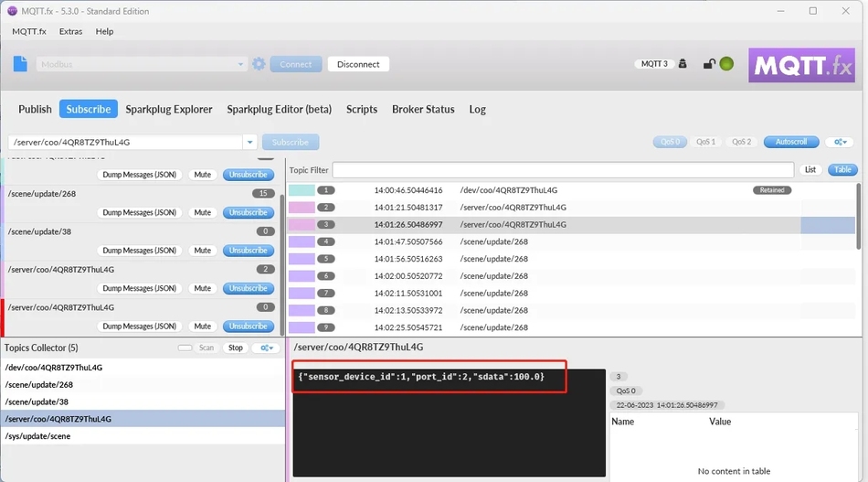Viewport: 868px width, 482px height.
Task: Expand the subscribe topic history dropdown arrow
Action: tap(249, 143)
